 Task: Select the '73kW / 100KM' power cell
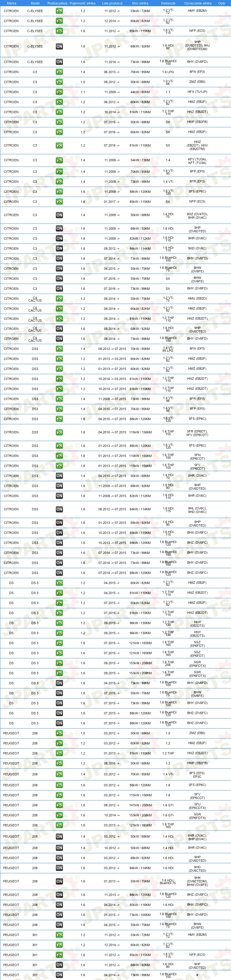coord(140,915)
